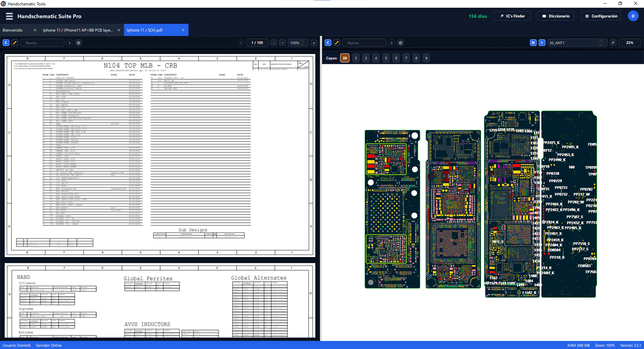
Task: Run the search arrow in PCB toolbar
Action: click(391, 43)
